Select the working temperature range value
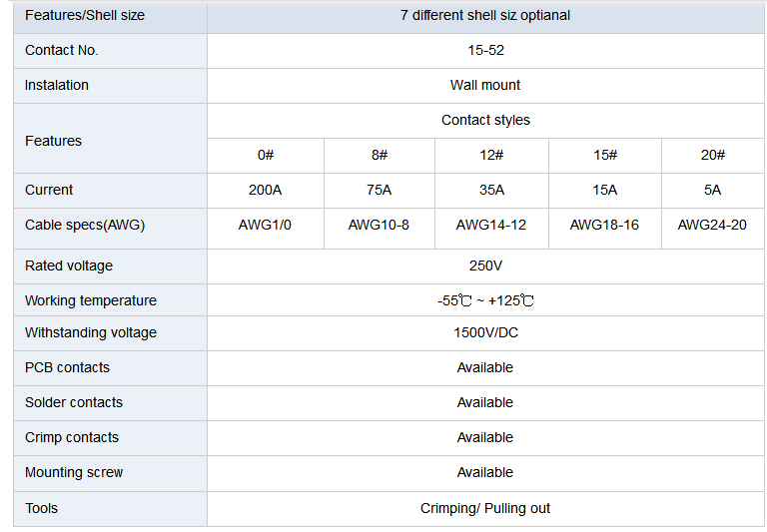The width and height of the screenshot is (767, 532). tap(485, 300)
